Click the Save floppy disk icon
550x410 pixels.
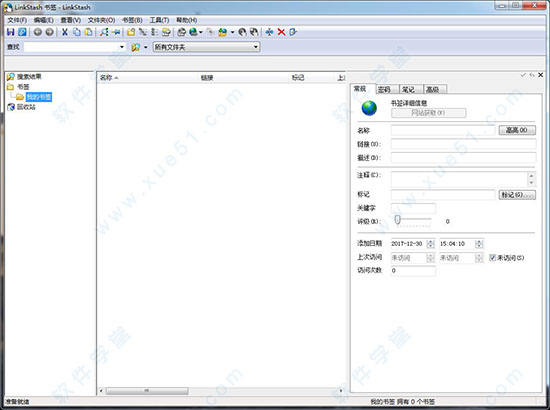pyautogui.click(x=11, y=32)
